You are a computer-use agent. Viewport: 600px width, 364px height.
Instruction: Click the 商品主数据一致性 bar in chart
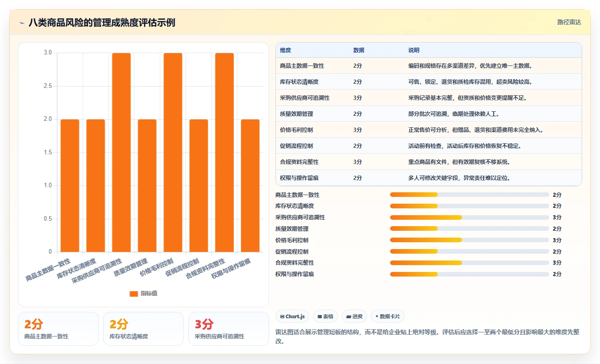pos(70,185)
